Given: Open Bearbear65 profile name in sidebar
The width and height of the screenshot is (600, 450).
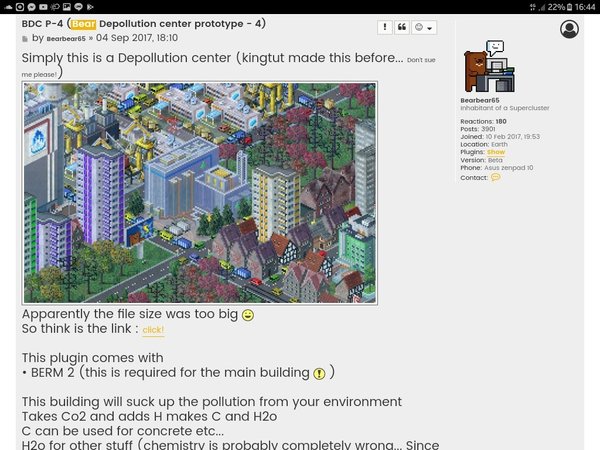Looking at the screenshot, I should (480, 100).
